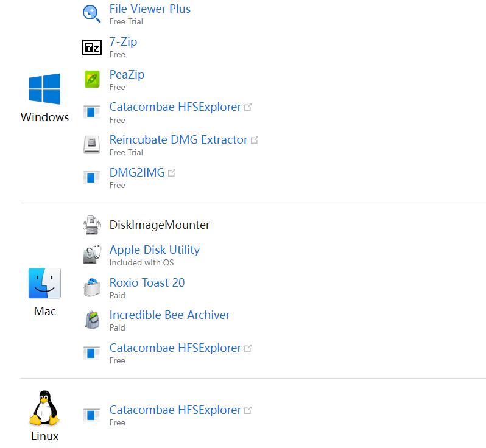Open the Apple Disk Utility link
The width and height of the screenshot is (486, 448).
pyautogui.click(x=155, y=250)
